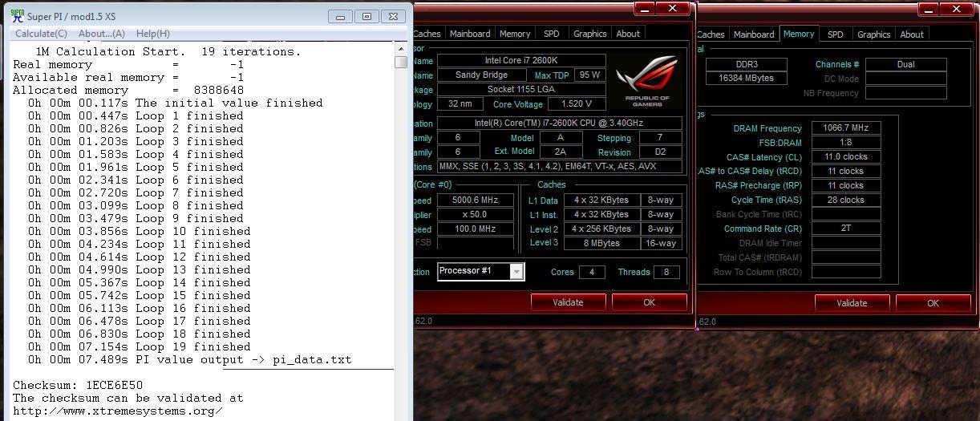Click the Intel Core i7 2600K name field
Image resolution: width=980 pixels, height=421 pixels.
click(x=521, y=60)
